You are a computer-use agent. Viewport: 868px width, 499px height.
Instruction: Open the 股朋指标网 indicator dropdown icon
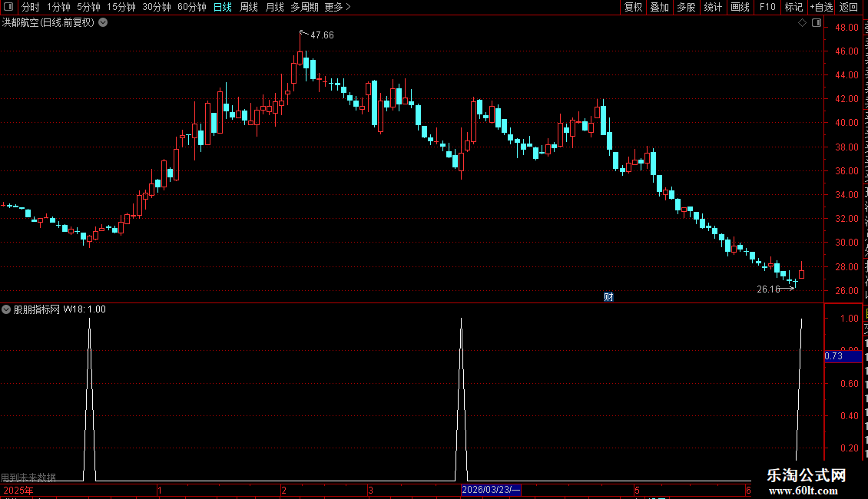point(6,309)
